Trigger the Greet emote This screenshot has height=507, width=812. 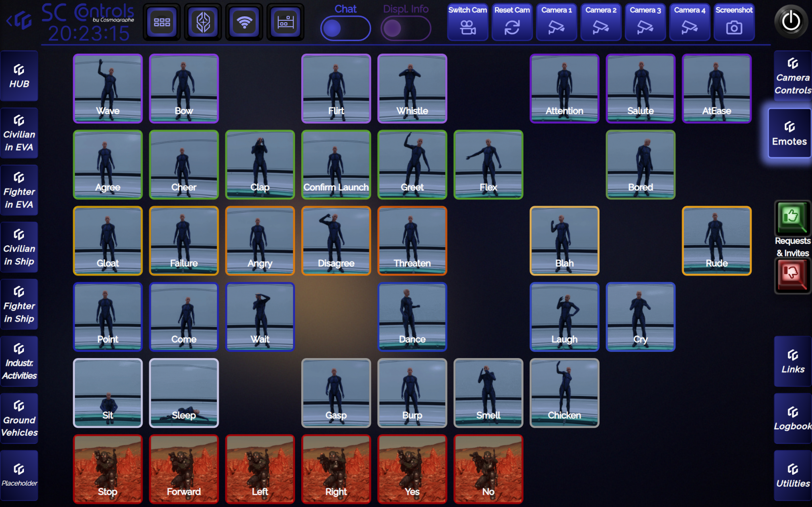(x=412, y=165)
